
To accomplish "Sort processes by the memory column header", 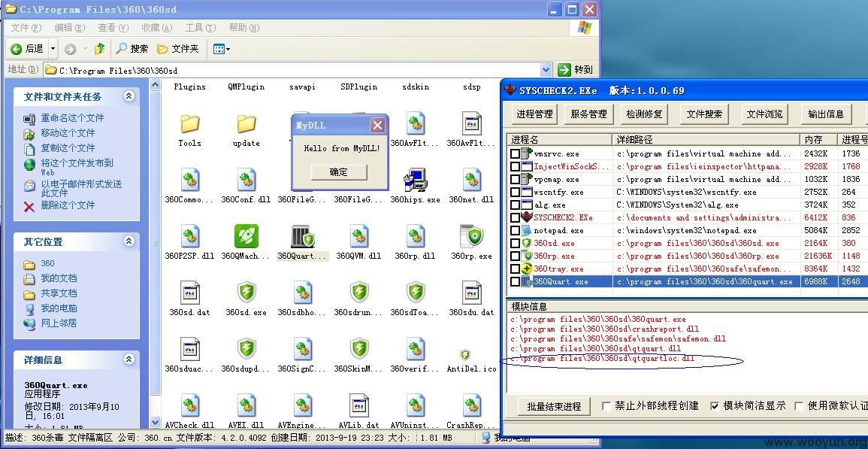I will [818, 139].
